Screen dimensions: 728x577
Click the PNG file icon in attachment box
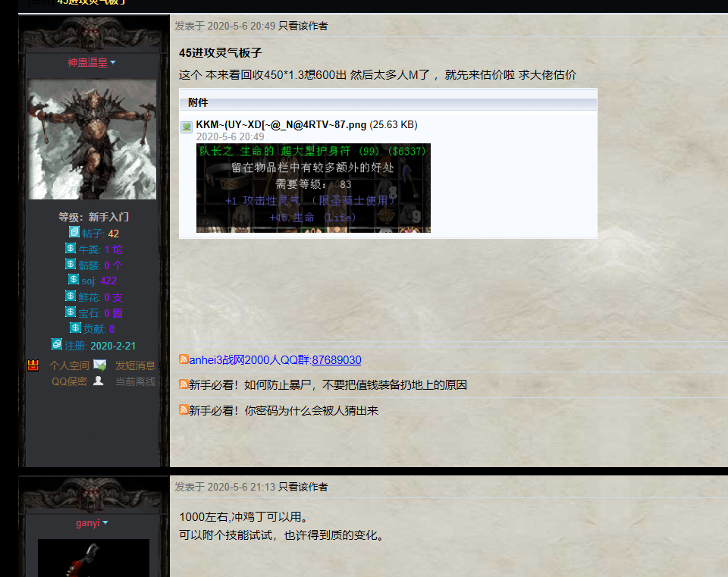tap(186, 127)
